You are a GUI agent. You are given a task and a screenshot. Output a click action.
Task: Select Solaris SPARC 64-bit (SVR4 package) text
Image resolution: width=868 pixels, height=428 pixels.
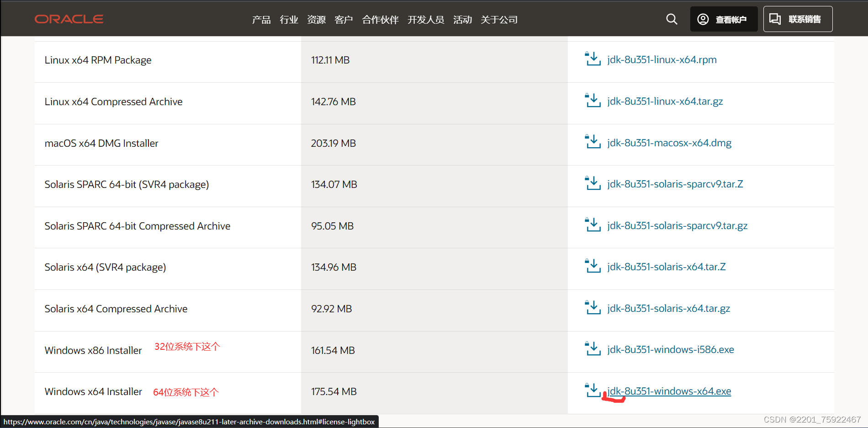pyautogui.click(x=127, y=184)
